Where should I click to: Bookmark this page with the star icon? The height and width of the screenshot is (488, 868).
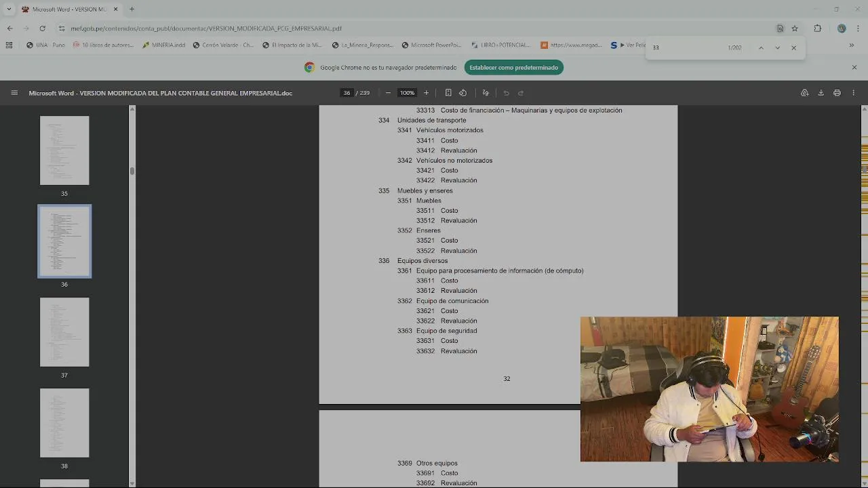click(x=795, y=28)
